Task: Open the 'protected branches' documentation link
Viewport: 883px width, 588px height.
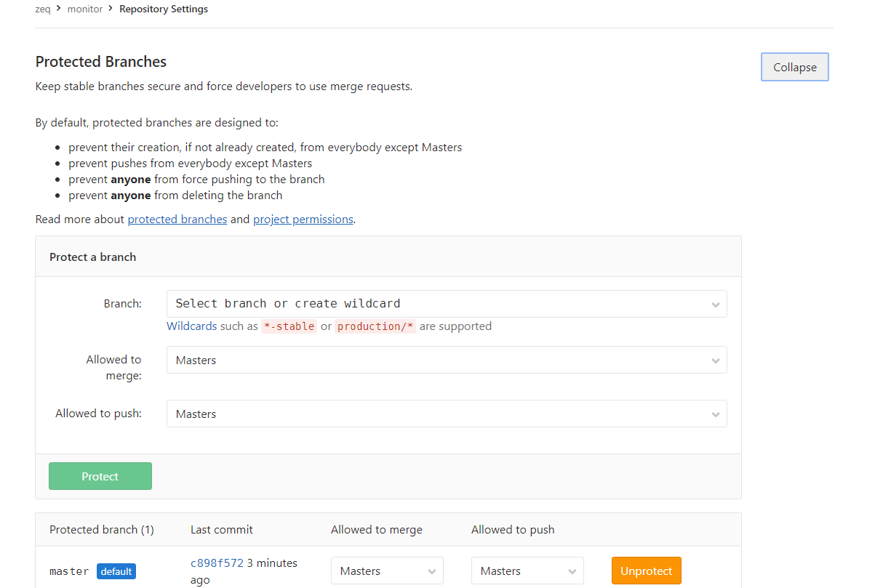Action: [x=177, y=219]
